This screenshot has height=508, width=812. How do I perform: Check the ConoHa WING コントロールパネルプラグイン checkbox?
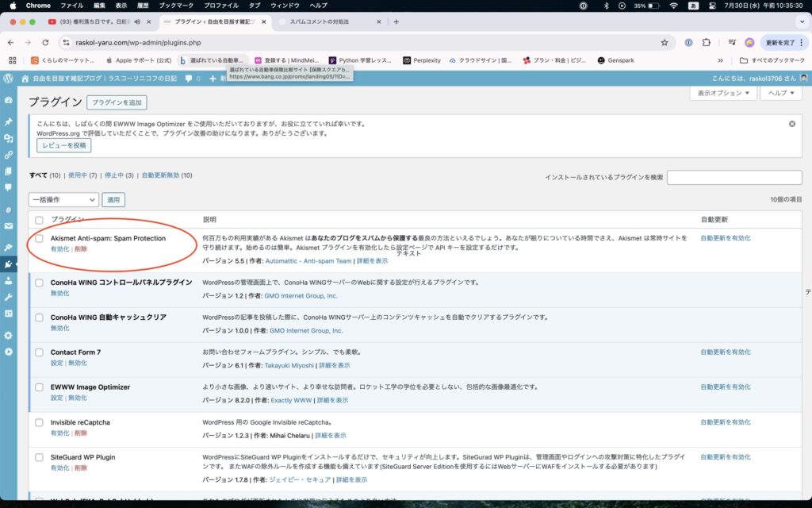click(40, 283)
